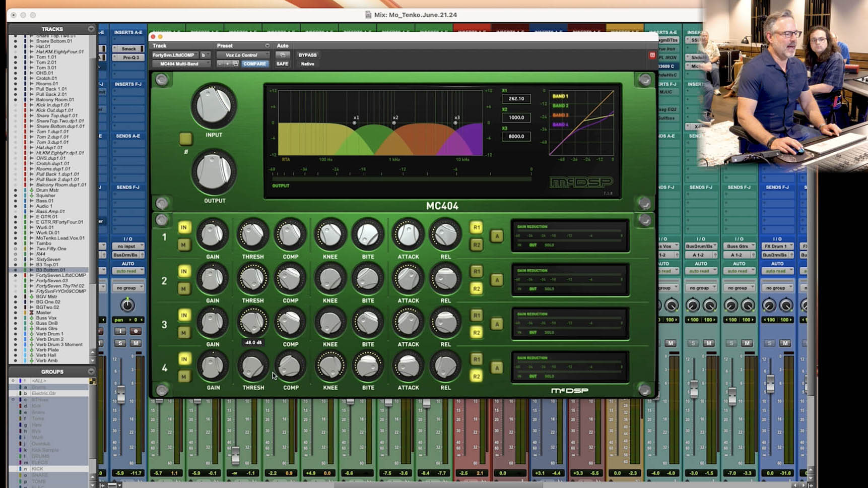
Task: Open insert position b dropdown
Action: pyautogui.click(x=205, y=55)
